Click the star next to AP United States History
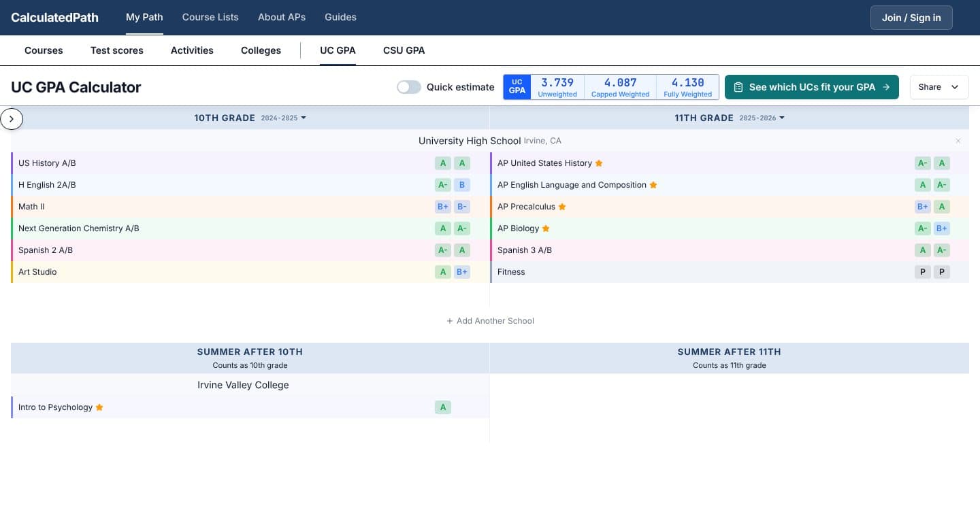 coord(599,163)
